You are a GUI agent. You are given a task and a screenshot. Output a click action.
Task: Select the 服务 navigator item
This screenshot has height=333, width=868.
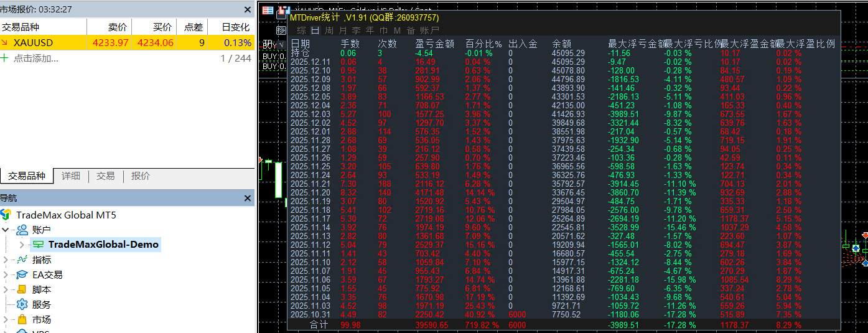(42, 304)
